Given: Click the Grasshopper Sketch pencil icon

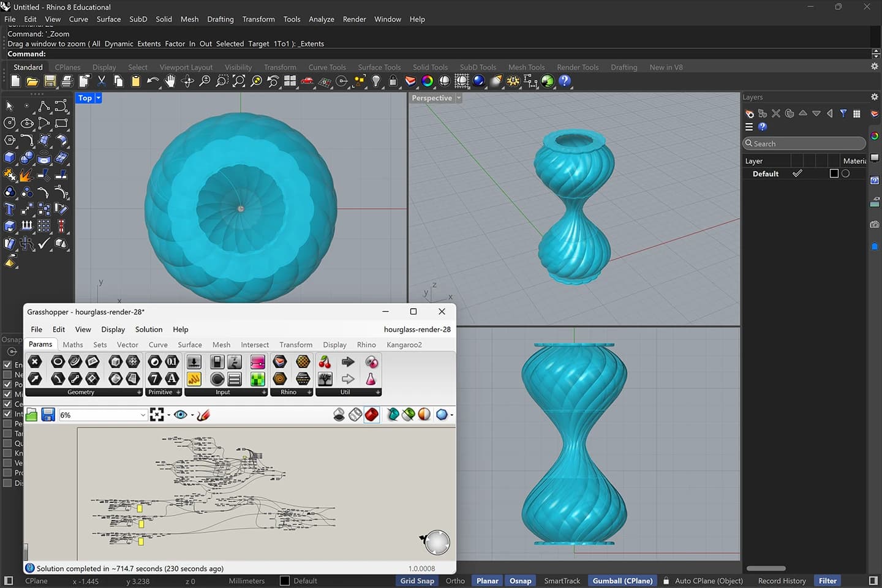Looking at the screenshot, I should [204, 415].
